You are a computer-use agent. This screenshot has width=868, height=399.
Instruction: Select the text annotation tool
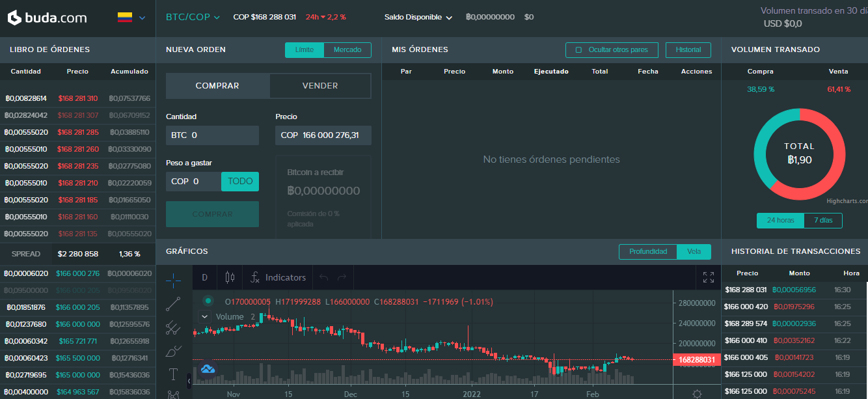point(172,374)
